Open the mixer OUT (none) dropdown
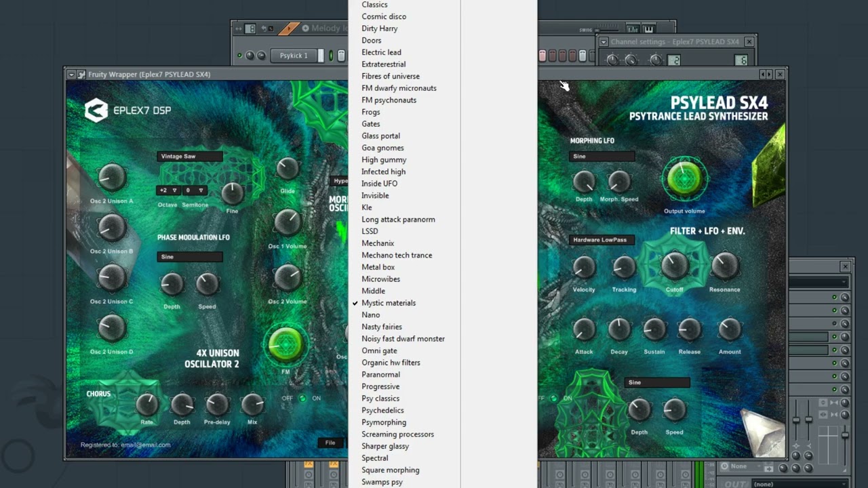 [800, 484]
